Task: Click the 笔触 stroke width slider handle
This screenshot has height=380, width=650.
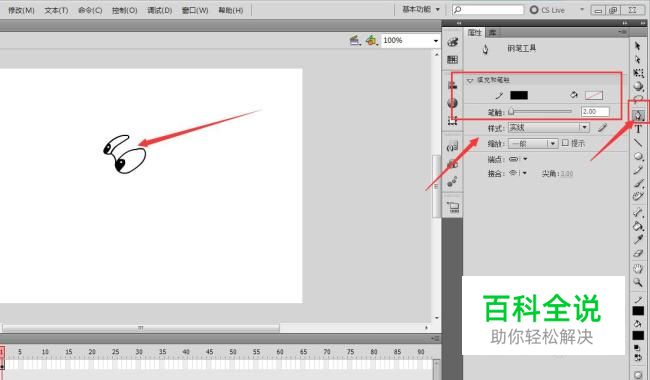Action: tap(511, 111)
